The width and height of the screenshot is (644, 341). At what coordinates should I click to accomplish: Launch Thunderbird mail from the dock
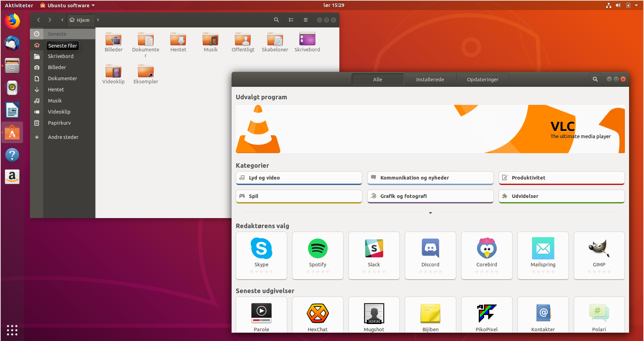12,43
